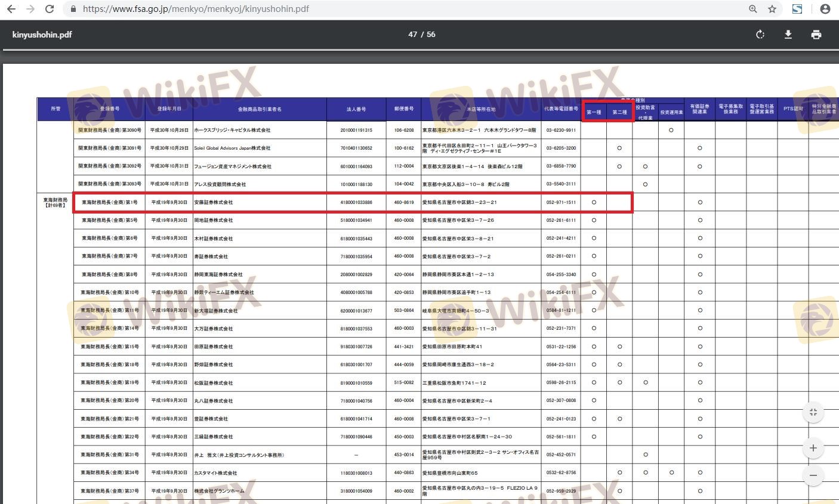Click the 第二種 column header
Image resolution: width=839 pixels, height=504 pixels.
pyautogui.click(x=619, y=112)
